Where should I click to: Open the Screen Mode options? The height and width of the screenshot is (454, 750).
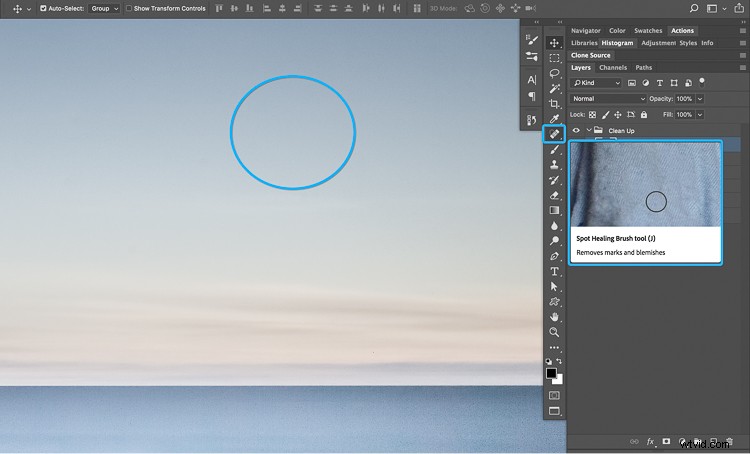pyautogui.click(x=554, y=411)
